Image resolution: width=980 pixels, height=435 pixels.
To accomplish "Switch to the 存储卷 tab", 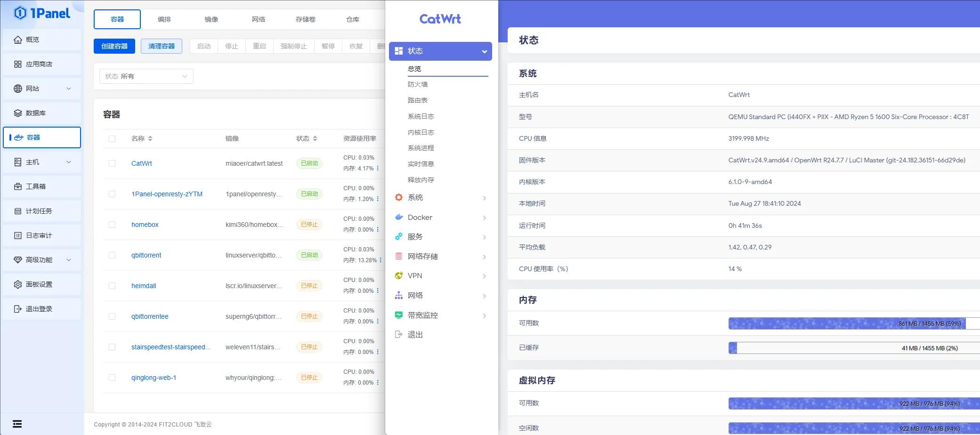I will 306,19.
